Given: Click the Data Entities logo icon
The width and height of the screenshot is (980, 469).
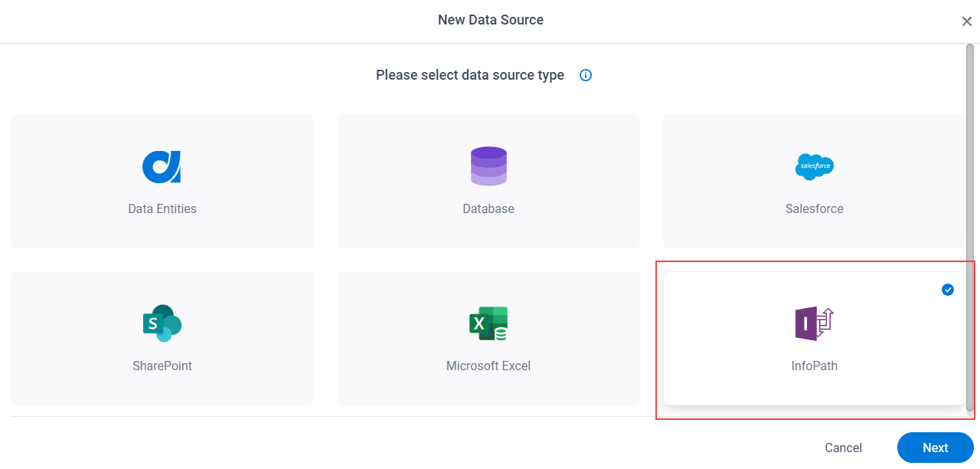Looking at the screenshot, I should click(x=162, y=166).
